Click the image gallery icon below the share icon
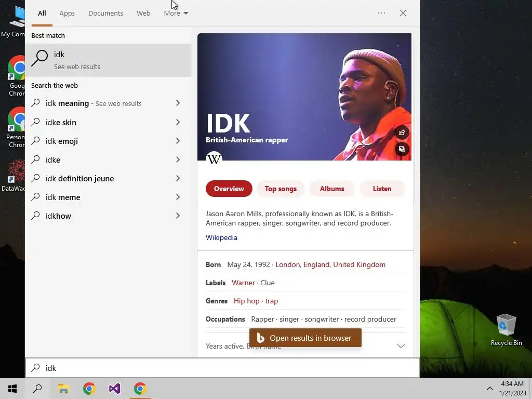Screen dimensions: 532x399 [402, 149]
